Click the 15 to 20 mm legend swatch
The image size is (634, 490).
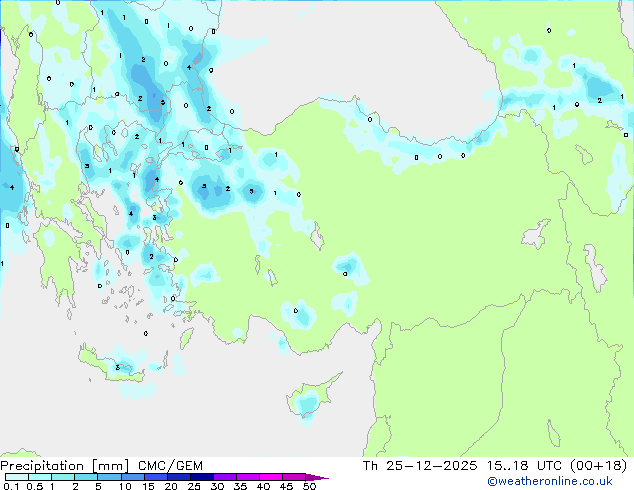pos(155,477)
